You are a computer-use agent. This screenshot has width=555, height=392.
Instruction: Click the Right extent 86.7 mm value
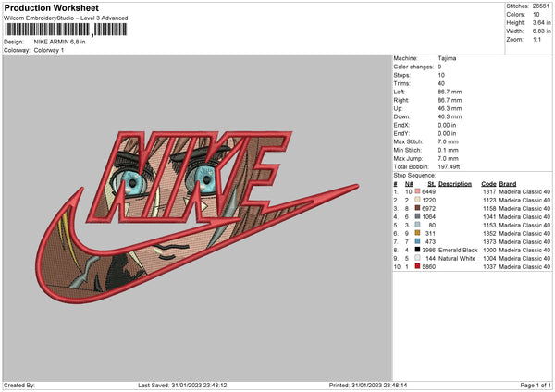tap(450, 100)
